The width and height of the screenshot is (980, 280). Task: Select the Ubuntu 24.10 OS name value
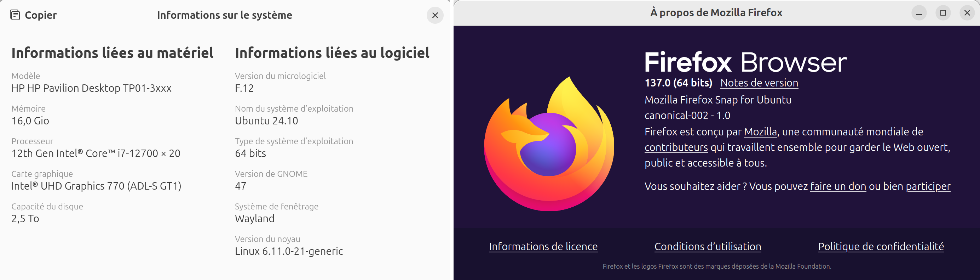(x=266, y=121)
